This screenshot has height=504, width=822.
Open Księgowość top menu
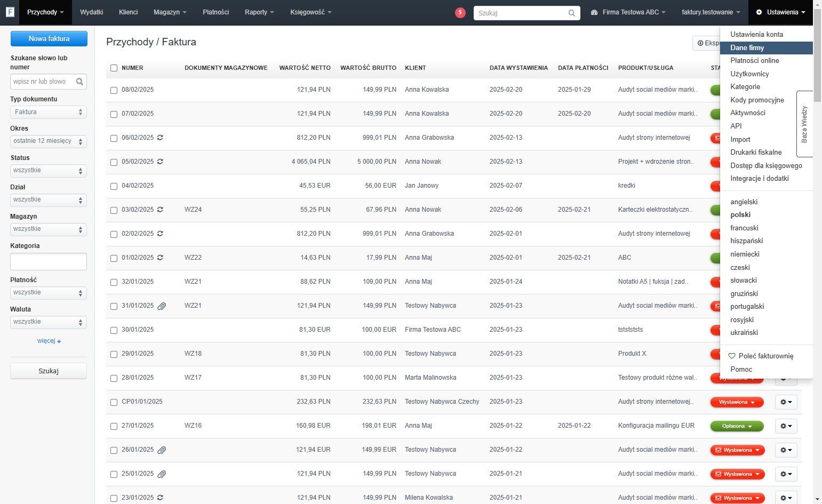tap(311, 12)
